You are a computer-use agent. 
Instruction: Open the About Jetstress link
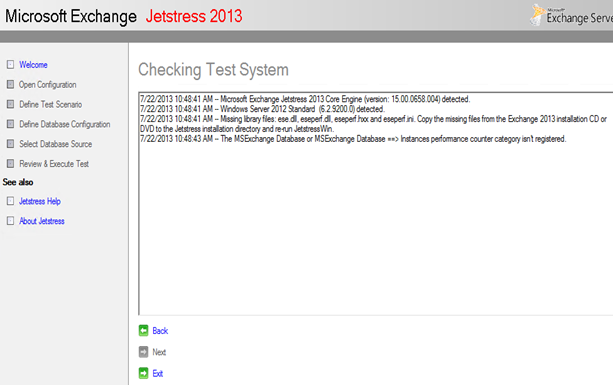point(42,221)
